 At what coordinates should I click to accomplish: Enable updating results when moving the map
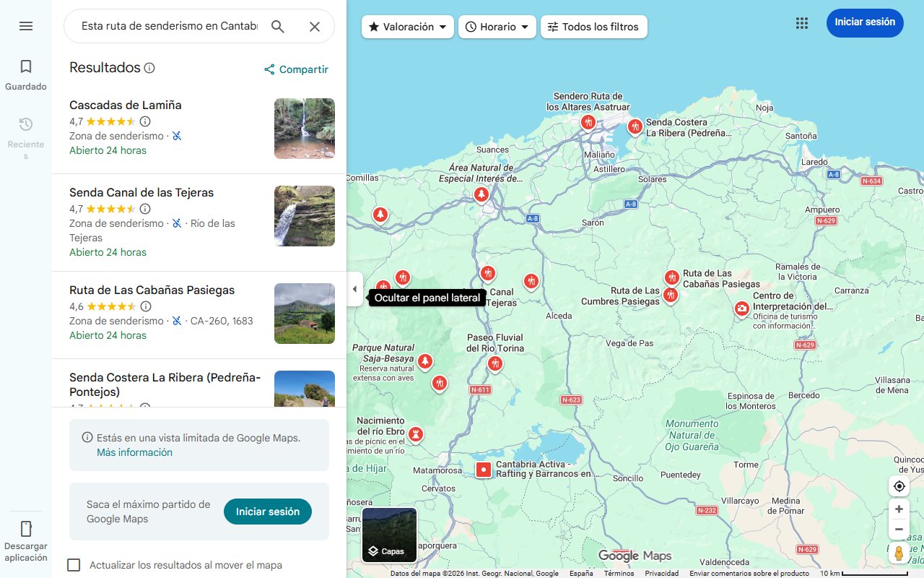(74, 565)
